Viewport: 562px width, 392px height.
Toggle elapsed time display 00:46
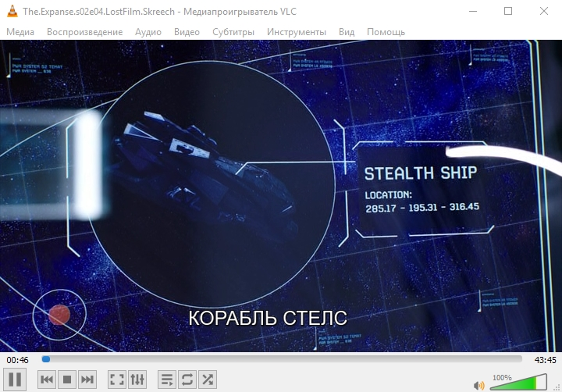click(17, 360)
